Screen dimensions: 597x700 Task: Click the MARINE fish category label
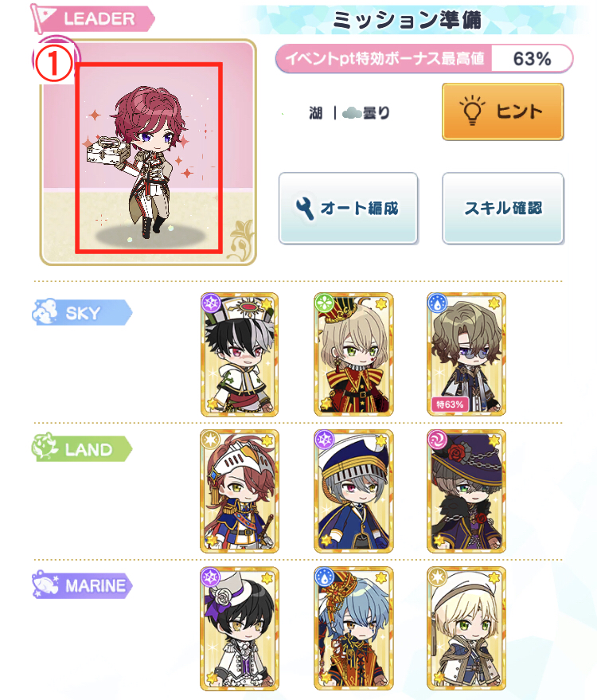pos(82,585)
